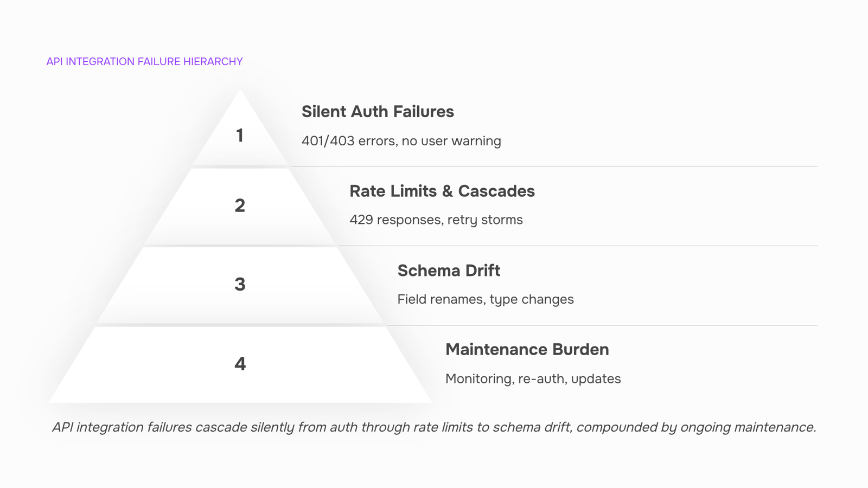Click the word 'Cascades' in tier two heading
Viewport: 868px width, 488px height.
pos(496,191)
